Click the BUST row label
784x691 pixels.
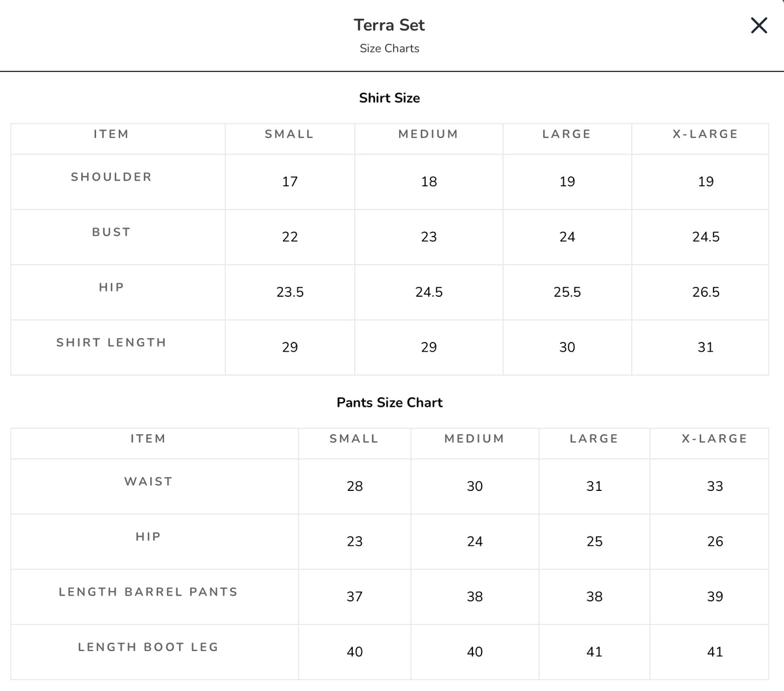click(x=112, y=232)
